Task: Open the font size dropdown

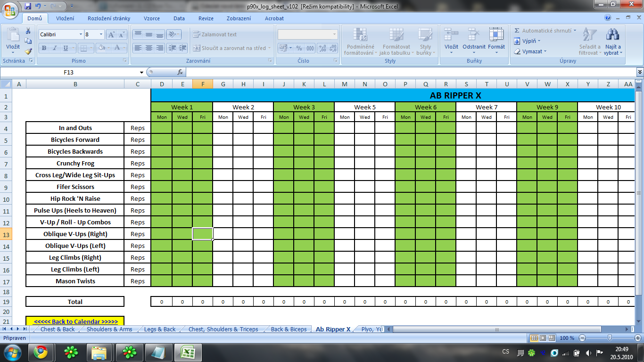Action: click(101, 34)
